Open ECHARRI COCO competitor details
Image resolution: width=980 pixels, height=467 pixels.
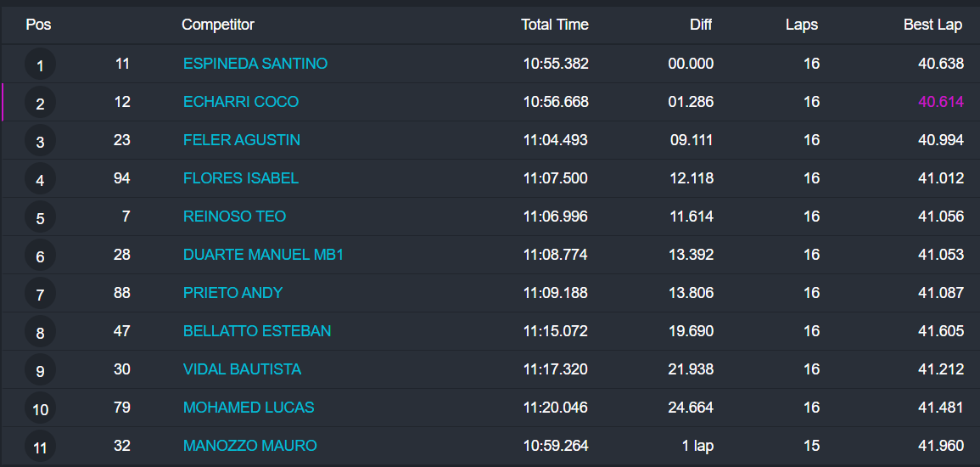pyautogui.click(x=240, y=102)
